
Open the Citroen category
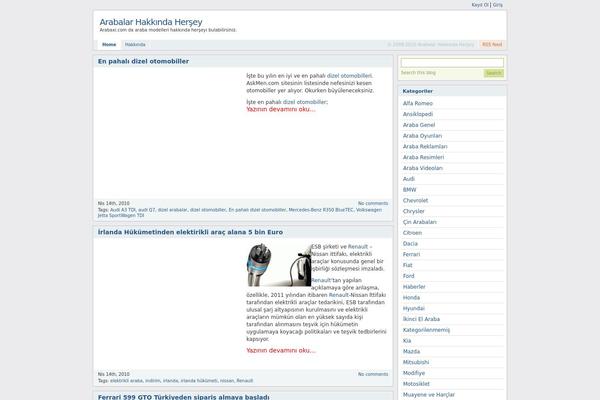[412, 233]
